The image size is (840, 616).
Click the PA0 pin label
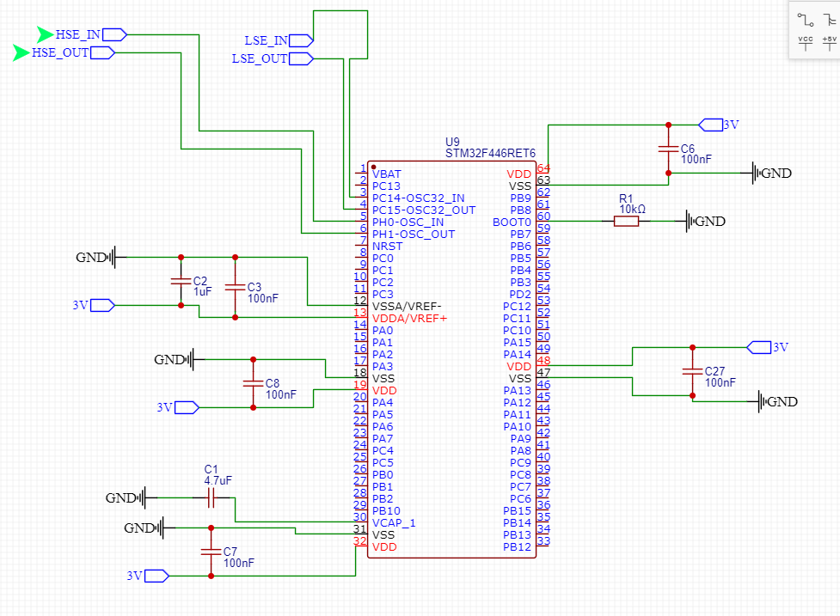(x=383, y=331)
